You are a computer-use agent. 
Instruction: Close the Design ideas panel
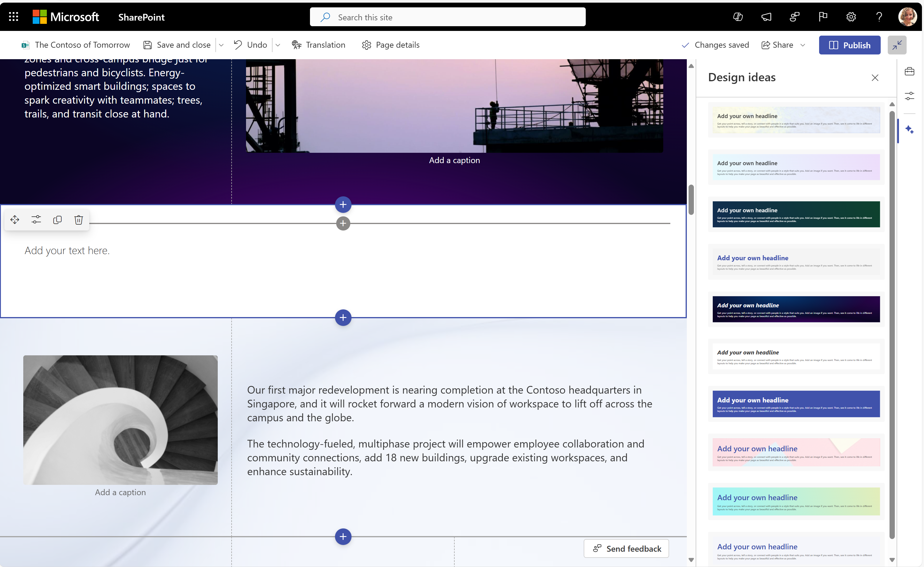(875, 78)
